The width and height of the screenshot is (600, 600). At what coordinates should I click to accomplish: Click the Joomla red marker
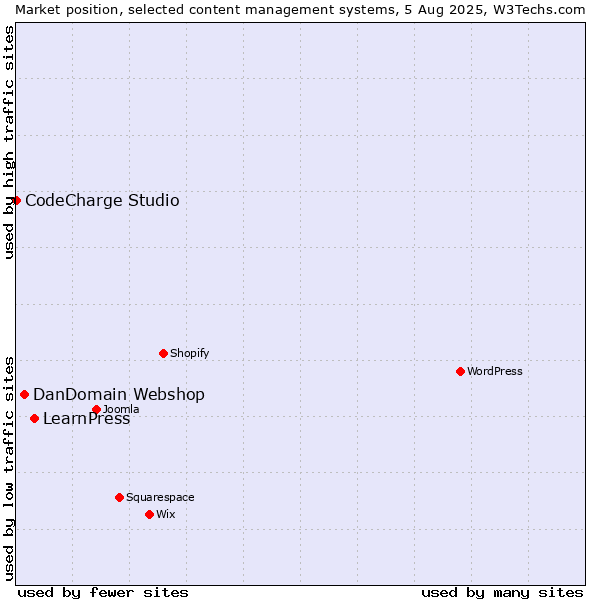pos(96,409)
